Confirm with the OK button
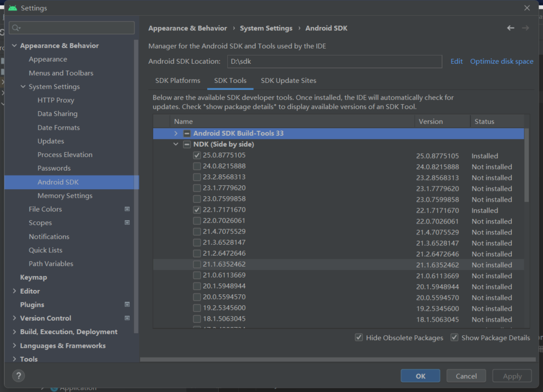 tap(420, 376)
